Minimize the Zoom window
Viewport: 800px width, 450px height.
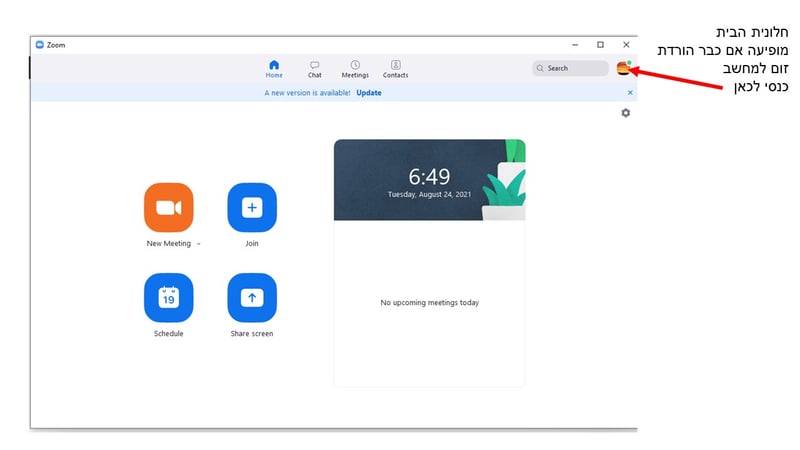[x=575, y=45]
